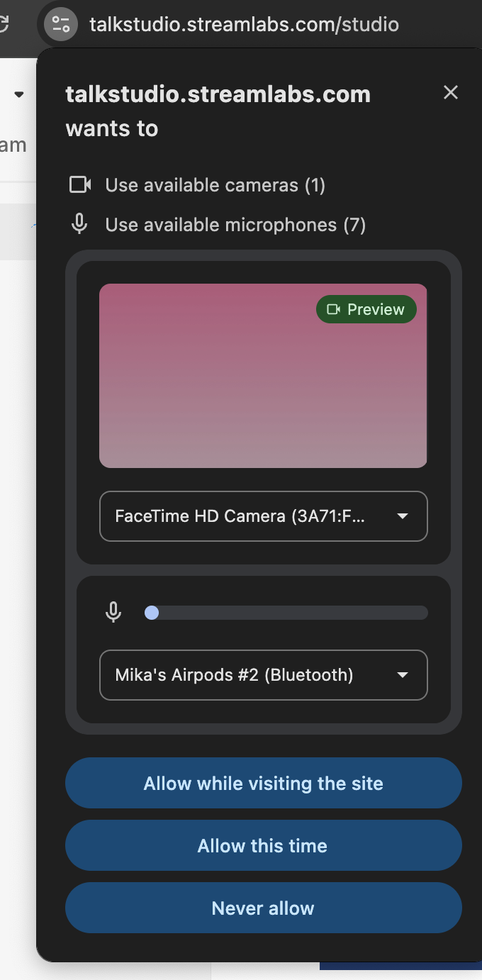The image size is (482, 980).
Task: Click the green Preview badge
Action: pyautogui.click(x=366, y=309)
